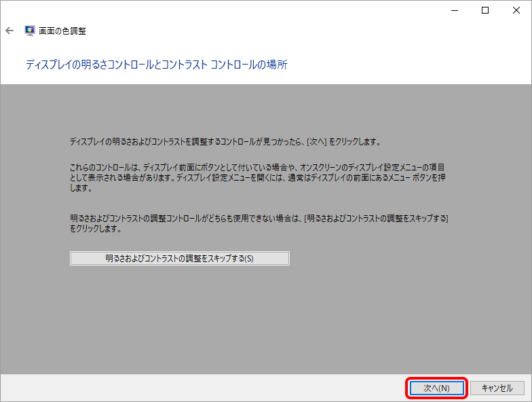532x402 pixels.
Task: Maximize the color calibration wizard window
Action: (485, 10)
